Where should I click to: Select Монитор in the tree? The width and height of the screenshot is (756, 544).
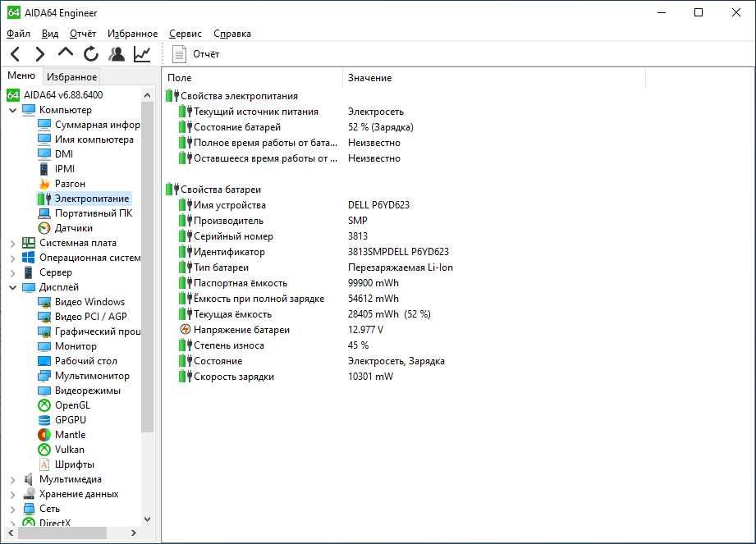76,346
